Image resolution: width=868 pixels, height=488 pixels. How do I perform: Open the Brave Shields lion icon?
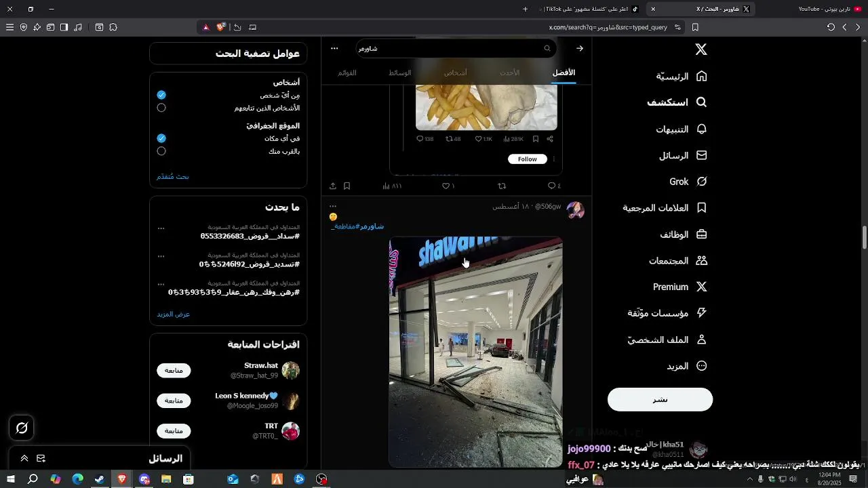pyautogui.click(x=221, y=27)
